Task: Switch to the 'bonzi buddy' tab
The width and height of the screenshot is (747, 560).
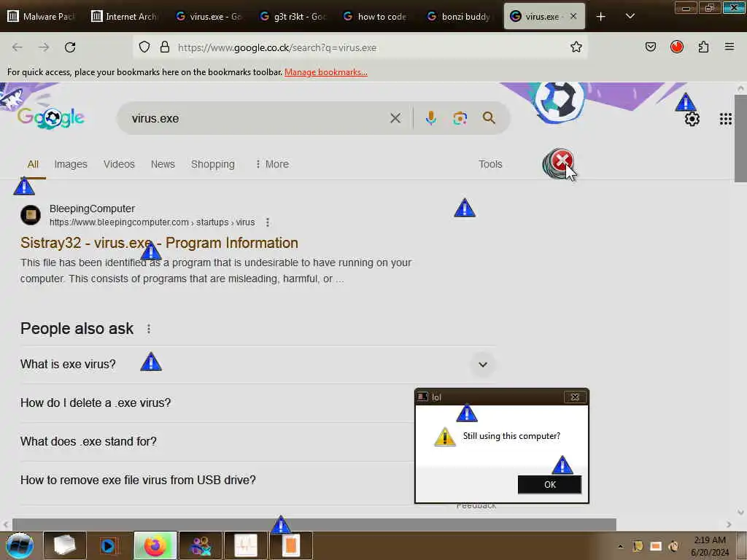Action: click(x=460, y=17)
